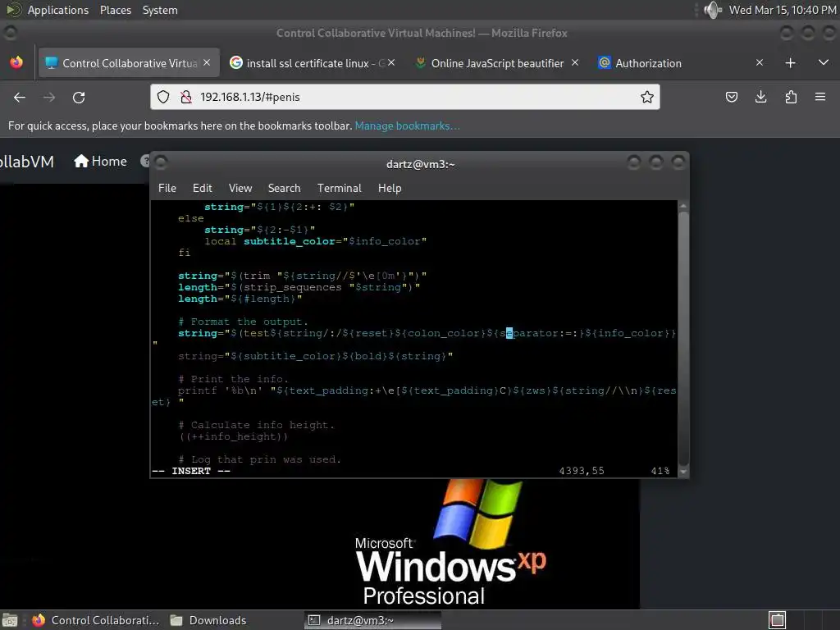Screen dimensions: 840x630
Task: Click the show desktop icon on bottom panel
Action: click(10, 620)
